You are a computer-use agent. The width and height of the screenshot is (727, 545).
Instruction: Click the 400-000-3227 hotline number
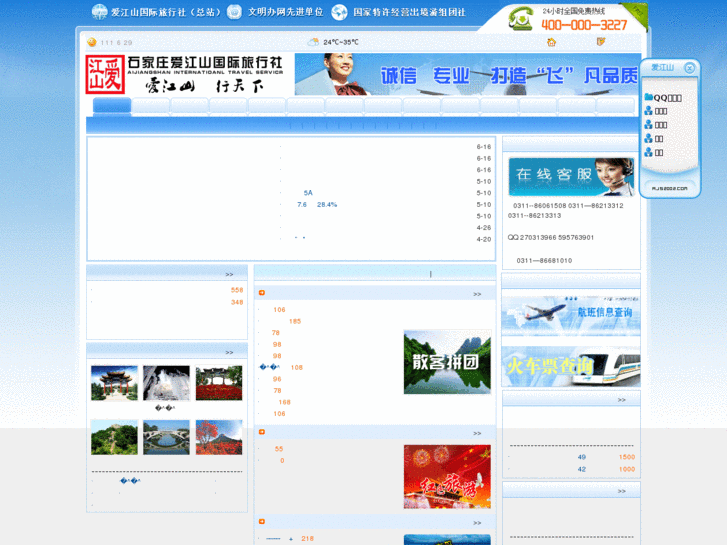(584, 25)
